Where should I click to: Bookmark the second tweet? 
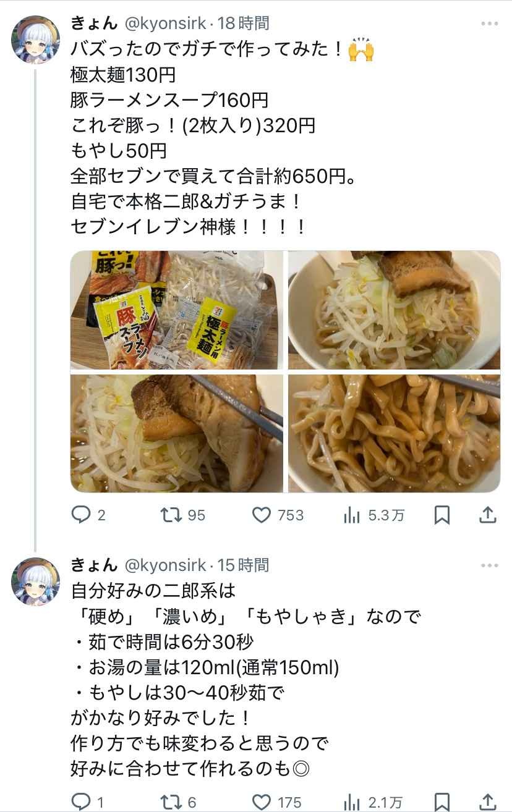tap(442, 802)
